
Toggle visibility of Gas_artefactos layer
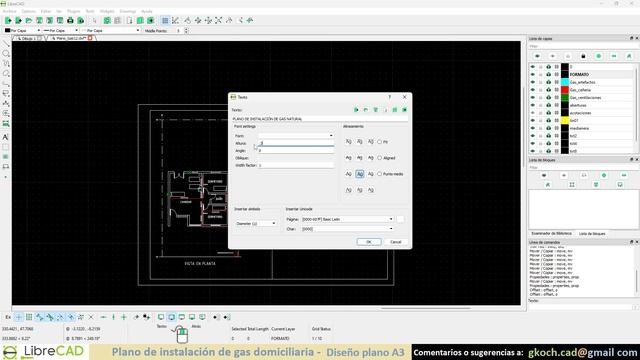pyautogui.click(x=532, y=82)
